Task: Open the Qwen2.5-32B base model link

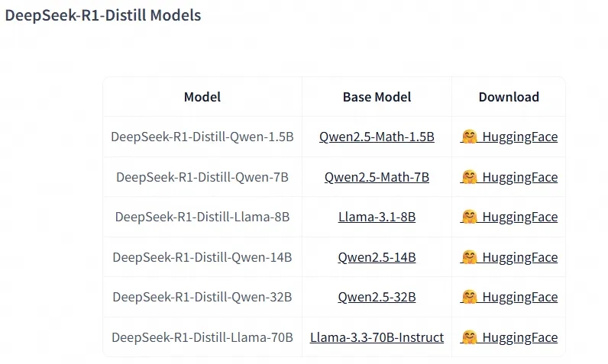Action: coord(377,297)
